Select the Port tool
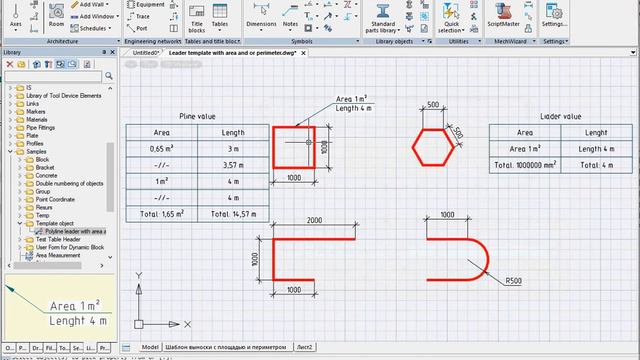This screenshot has height=360, width=640. 137,28
